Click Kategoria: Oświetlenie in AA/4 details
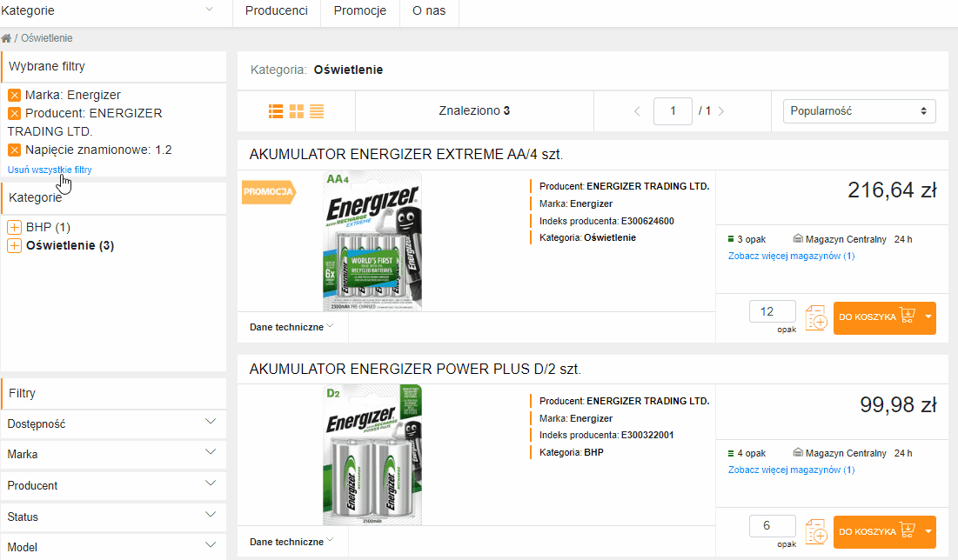958x560 pixels. (x=587, y=237)
